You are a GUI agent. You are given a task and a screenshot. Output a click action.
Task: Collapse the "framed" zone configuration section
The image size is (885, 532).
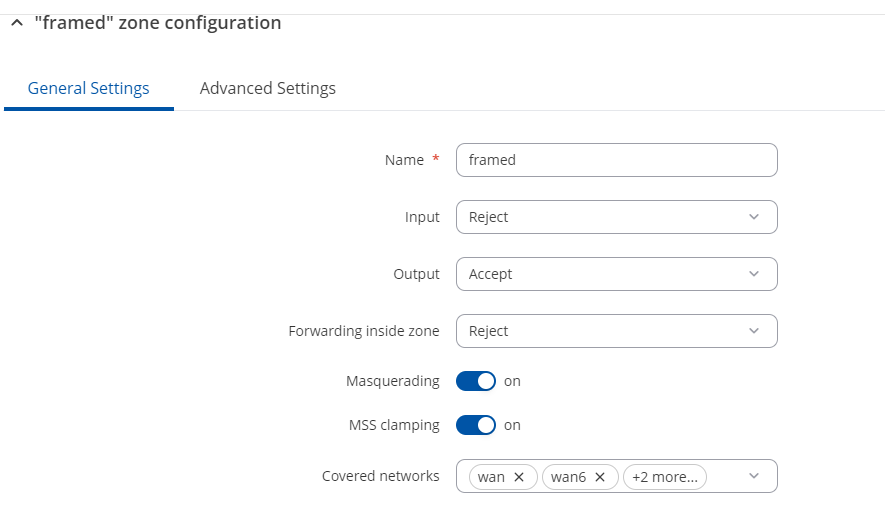tap(17, 23)
